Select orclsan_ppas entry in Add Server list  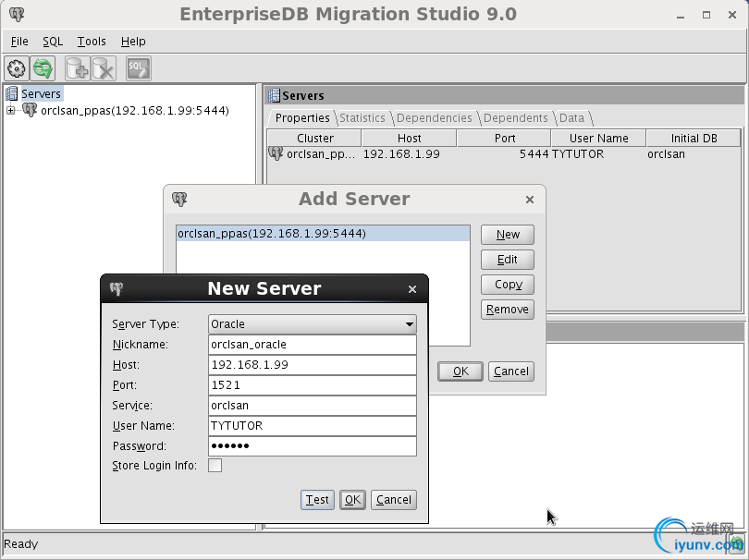[323, 234]
